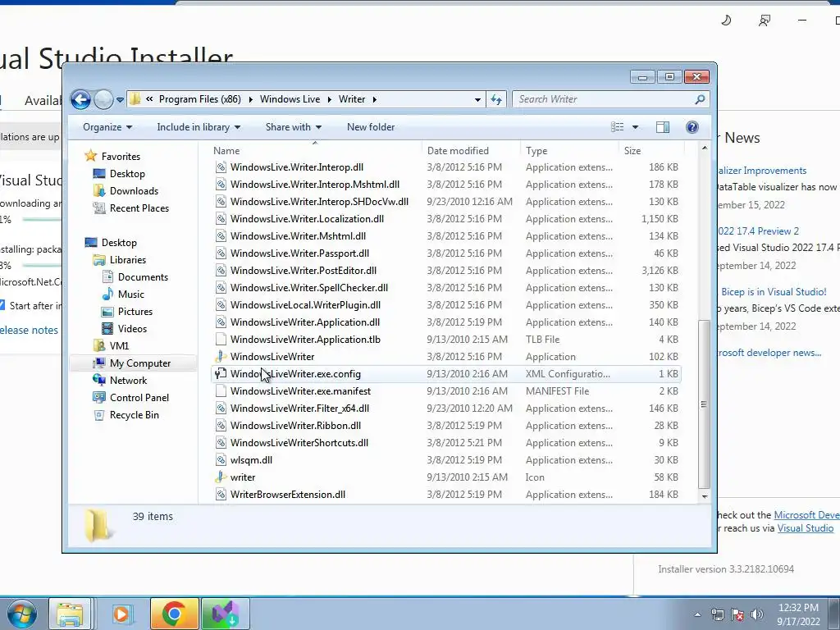Open Release notes link in Visual Studio Installer
This screenshot has width=840, height=630.
pos(29,330)
